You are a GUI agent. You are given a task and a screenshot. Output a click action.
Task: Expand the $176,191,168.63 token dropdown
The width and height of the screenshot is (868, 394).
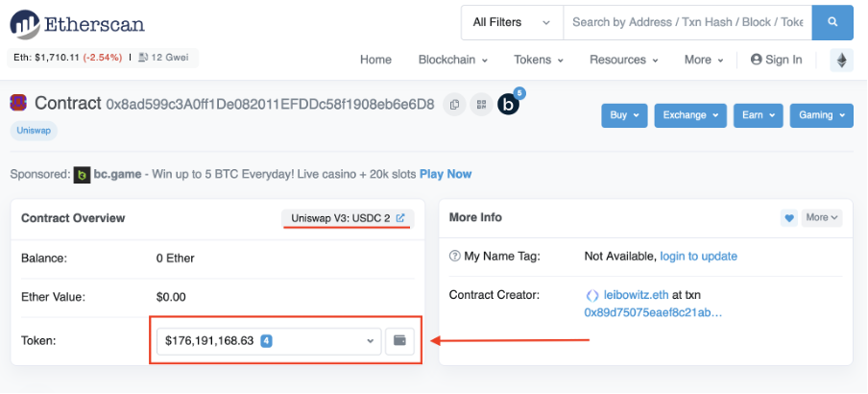[x=269, y=341]
